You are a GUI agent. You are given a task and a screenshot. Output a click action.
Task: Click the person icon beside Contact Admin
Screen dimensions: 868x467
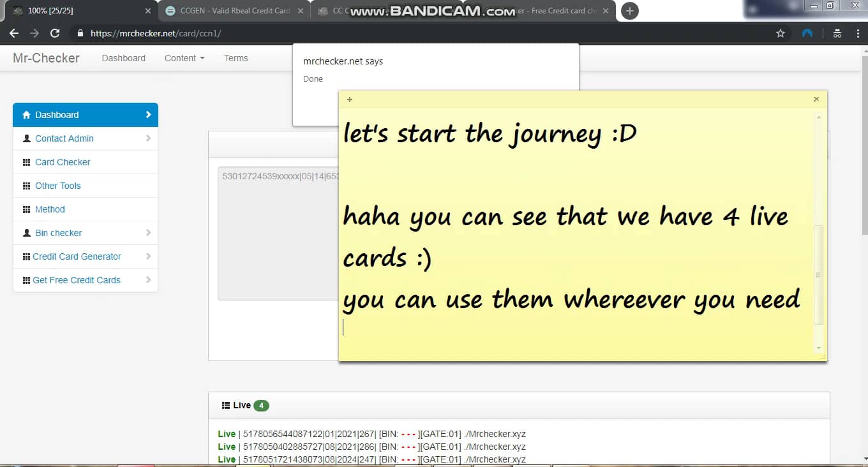pos(27,138)
